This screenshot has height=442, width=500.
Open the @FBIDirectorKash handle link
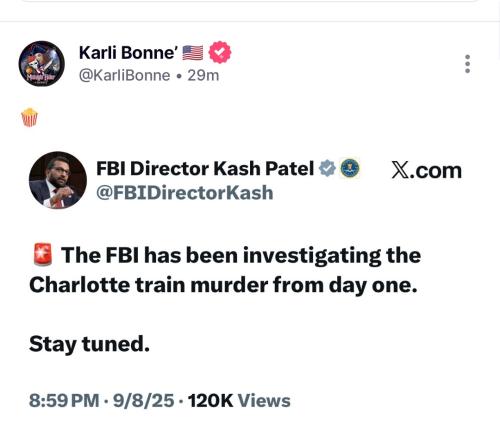185,193
